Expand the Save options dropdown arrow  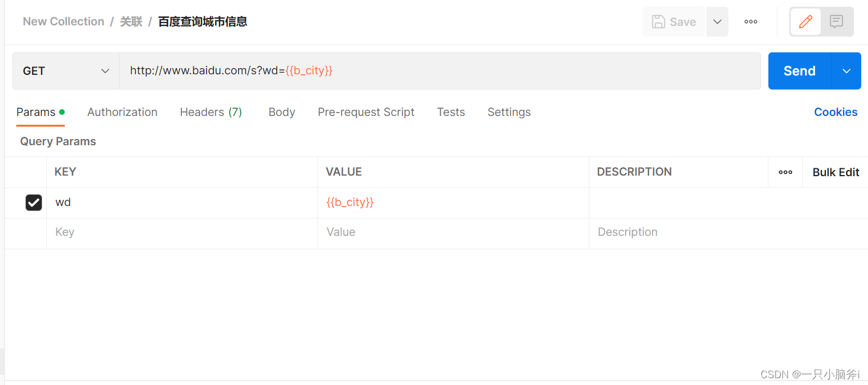[717, 22]
